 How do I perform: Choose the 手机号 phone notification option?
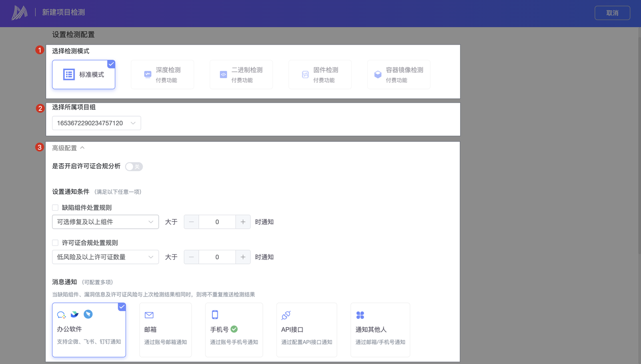234,329
